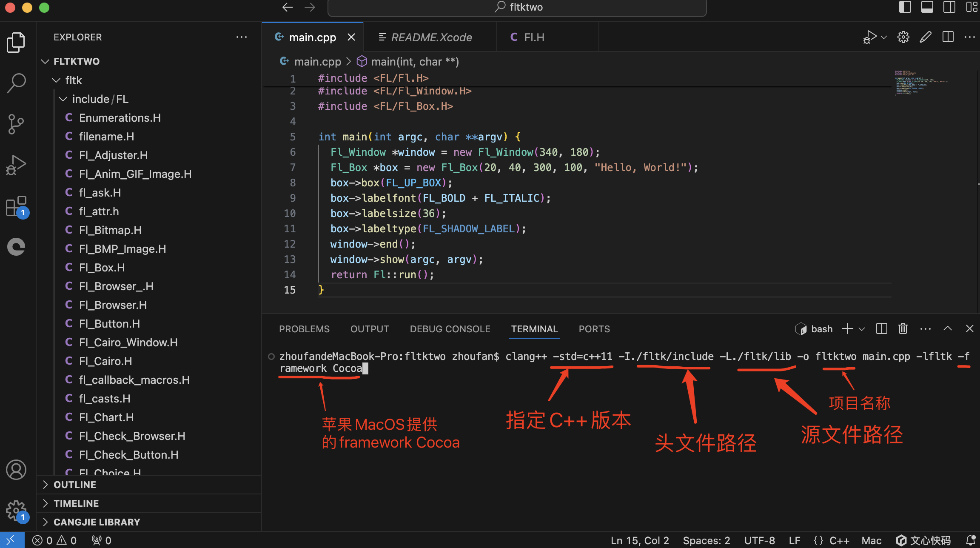Expand the OUTLINE section
980x548 pixels.
(x=149, y=485)
